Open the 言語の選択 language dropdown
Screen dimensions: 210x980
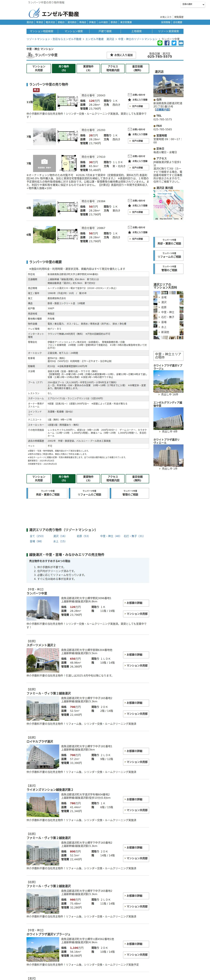tap(193, 4)
